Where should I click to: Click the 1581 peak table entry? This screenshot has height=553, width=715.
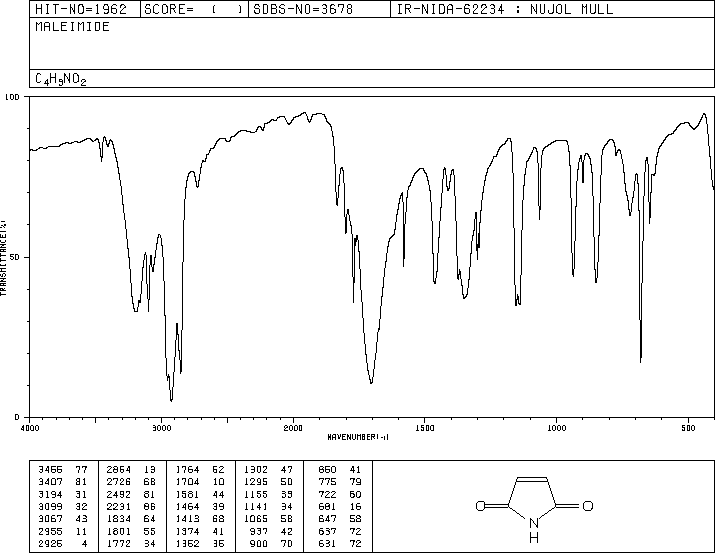tap(200, 494)
